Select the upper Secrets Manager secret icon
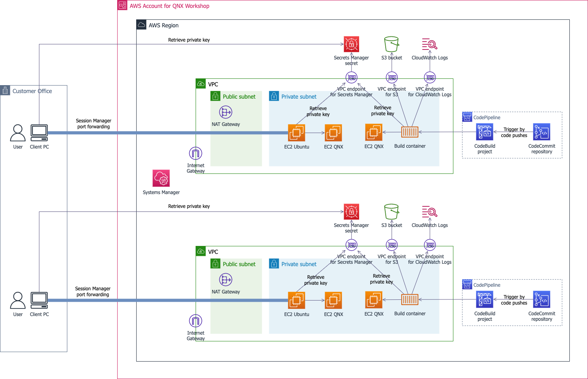Viewport: 588px width, 379px height. coord(351,44)
